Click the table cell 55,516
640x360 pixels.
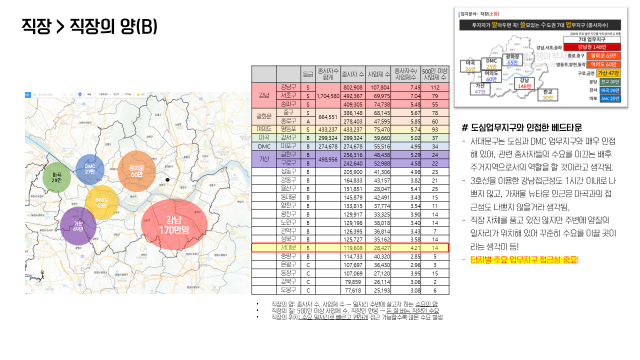pos(378,146)
